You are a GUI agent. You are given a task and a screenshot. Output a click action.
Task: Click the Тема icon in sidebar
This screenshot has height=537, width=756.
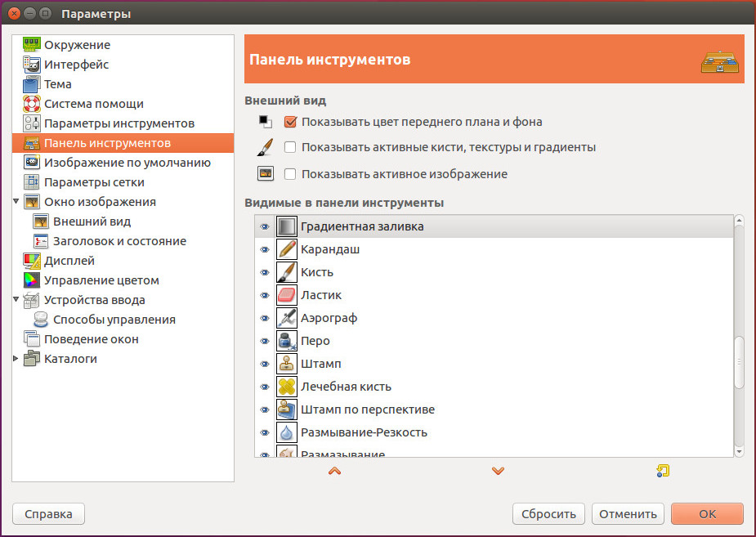point(32,84)
